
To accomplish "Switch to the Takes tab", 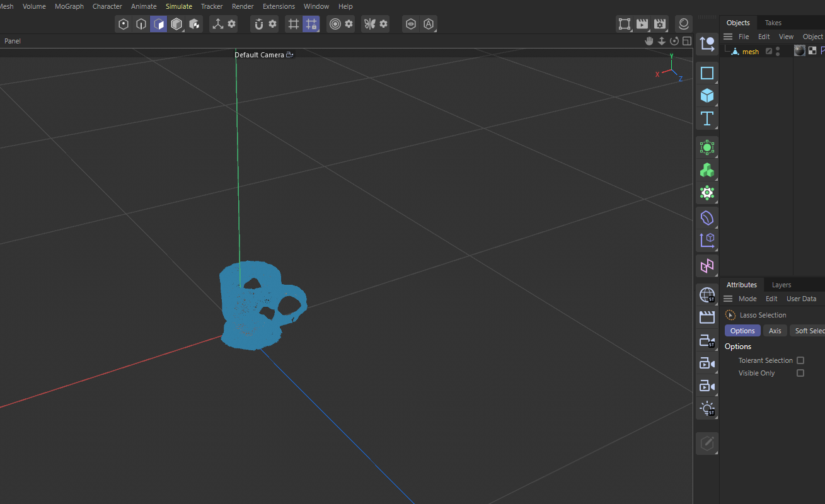I will 773,22.
